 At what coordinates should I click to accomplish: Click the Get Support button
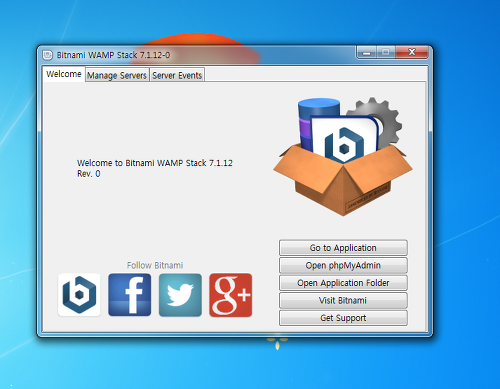pos(343,318)
